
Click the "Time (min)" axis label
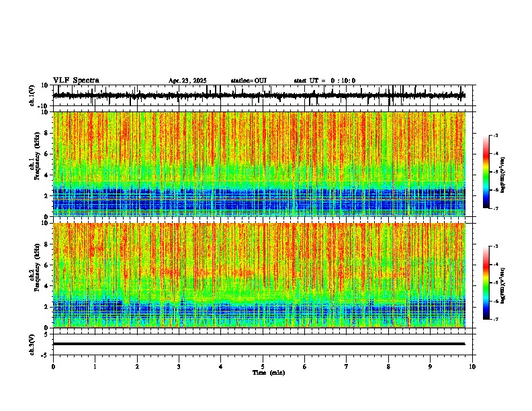pyautogui.click(x=269, y=373)
